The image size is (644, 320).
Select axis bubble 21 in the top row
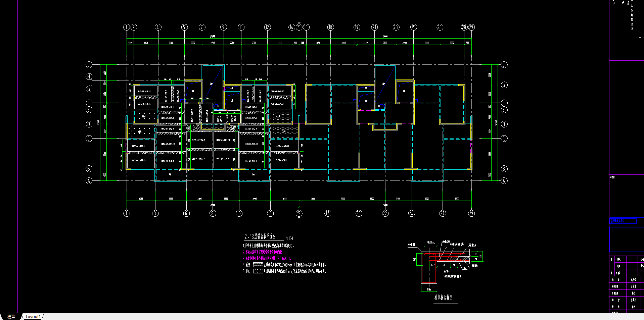pos(374,27)
